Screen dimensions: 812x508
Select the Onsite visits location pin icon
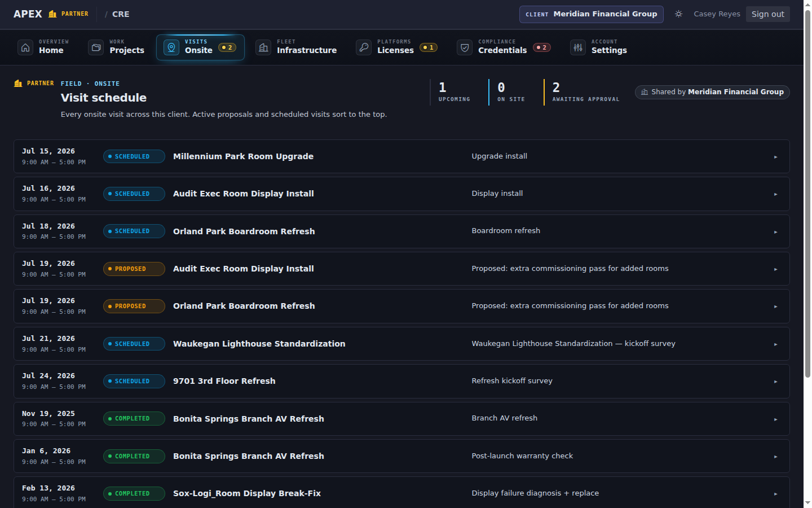pyautogui.click(x=171, y=47)
